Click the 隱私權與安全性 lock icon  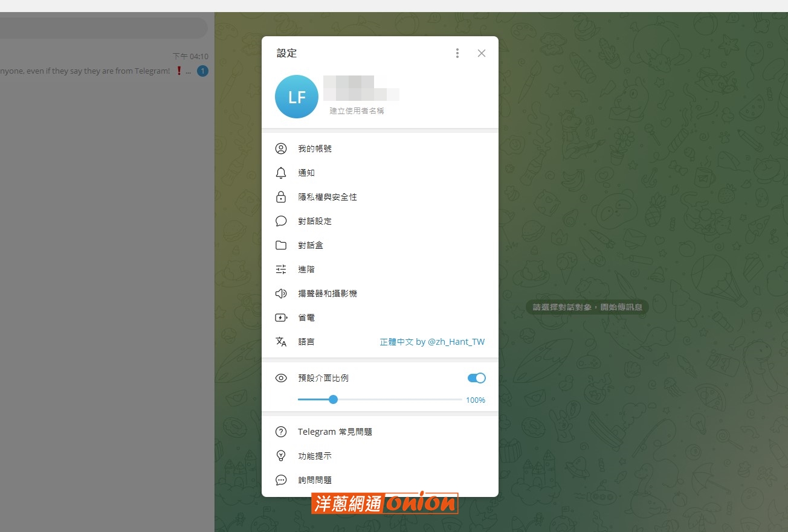(x=281, y=197)
